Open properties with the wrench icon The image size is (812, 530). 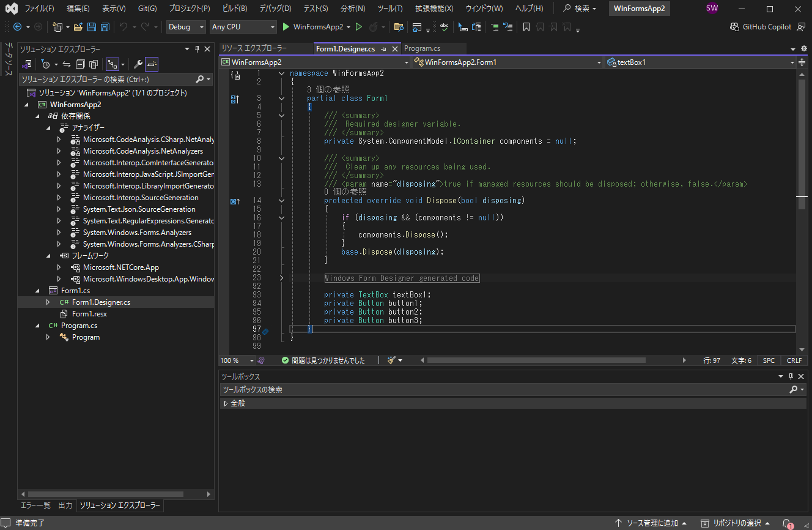click(x=138, y=64)
